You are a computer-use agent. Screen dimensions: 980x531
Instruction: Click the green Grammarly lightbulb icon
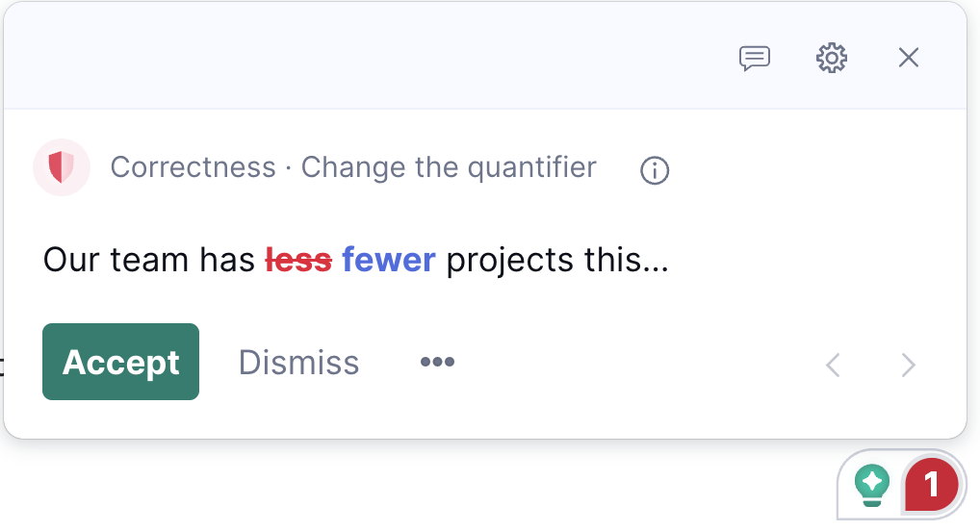click(872, 486)
